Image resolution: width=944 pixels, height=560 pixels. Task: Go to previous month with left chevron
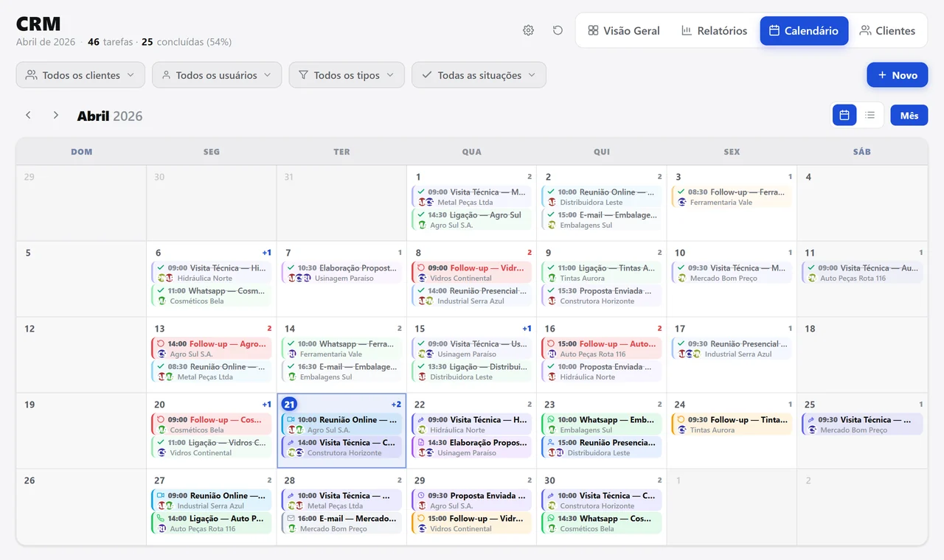(28, 115)
